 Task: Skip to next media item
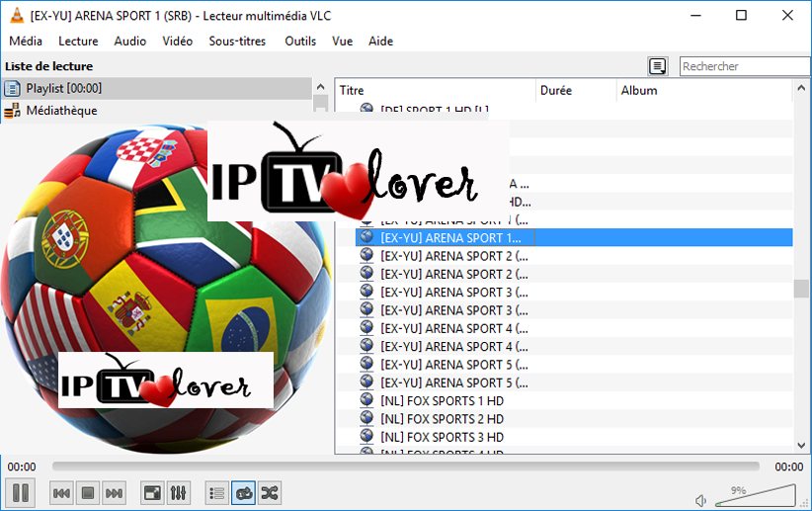(x=114, y=493)
